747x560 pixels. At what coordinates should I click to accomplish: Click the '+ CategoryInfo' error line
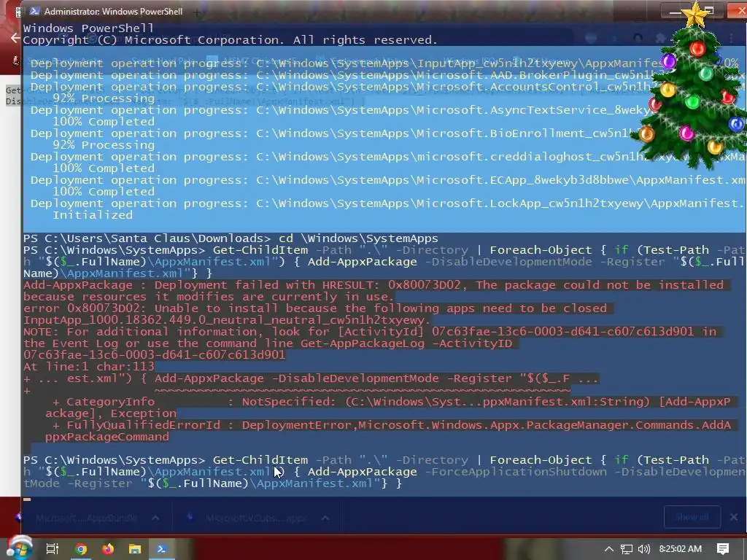[x=391, y=402]
